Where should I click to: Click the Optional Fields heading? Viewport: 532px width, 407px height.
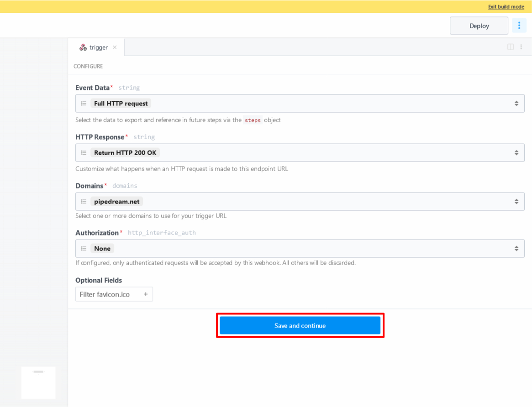click(x=98, y=280)
